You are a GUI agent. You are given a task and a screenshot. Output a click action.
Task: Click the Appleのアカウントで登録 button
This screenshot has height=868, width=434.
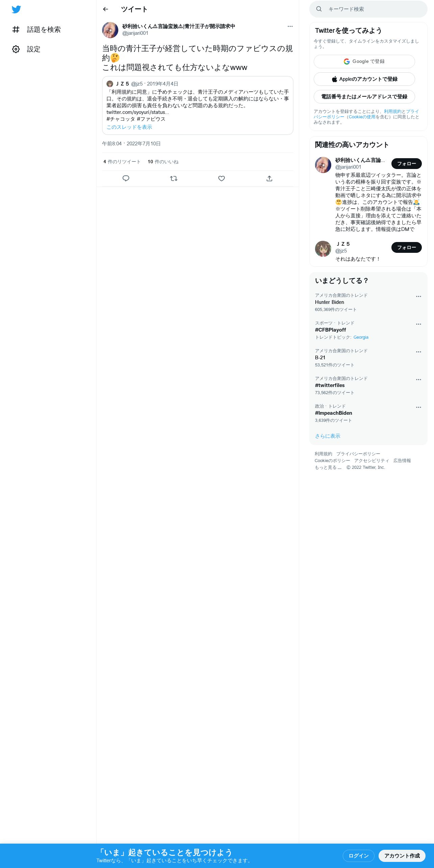tap(364, 79)
